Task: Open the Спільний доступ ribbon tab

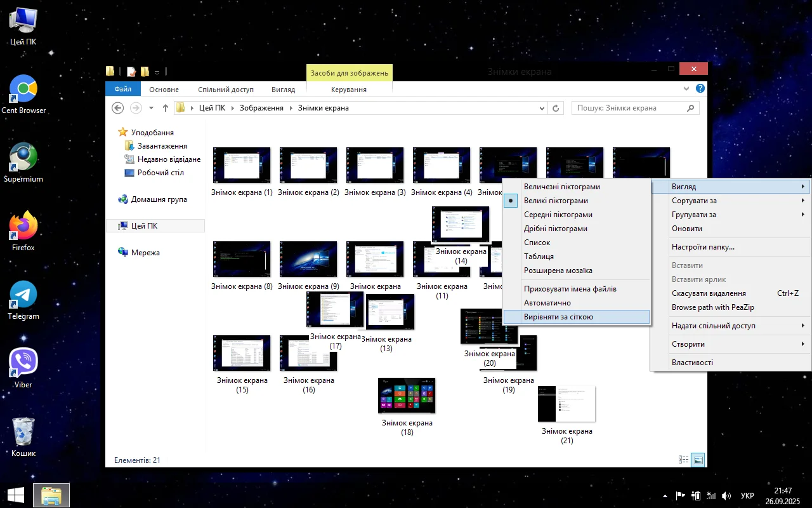Action: (x=225, y=90)
